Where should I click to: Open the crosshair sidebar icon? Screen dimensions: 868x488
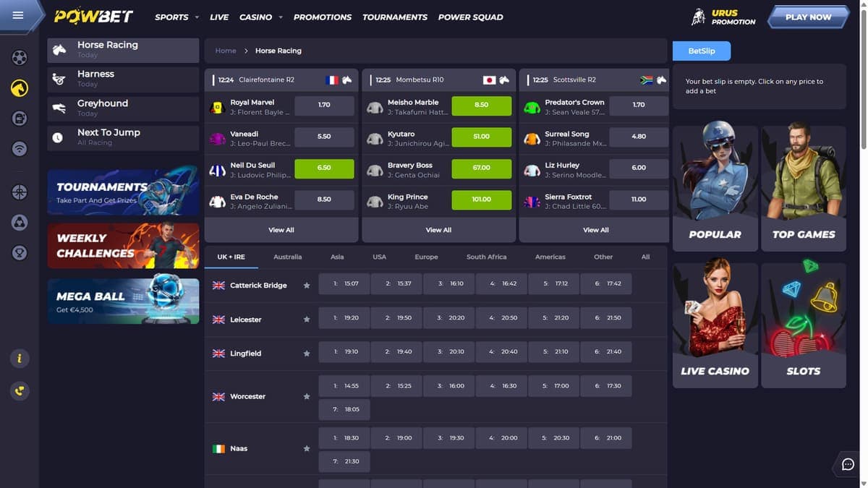[x=20, y=192]
